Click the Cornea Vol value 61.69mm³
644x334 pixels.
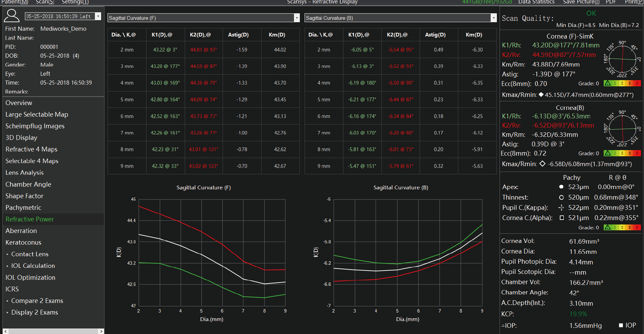pyautogui.click(x=584, y=241)
